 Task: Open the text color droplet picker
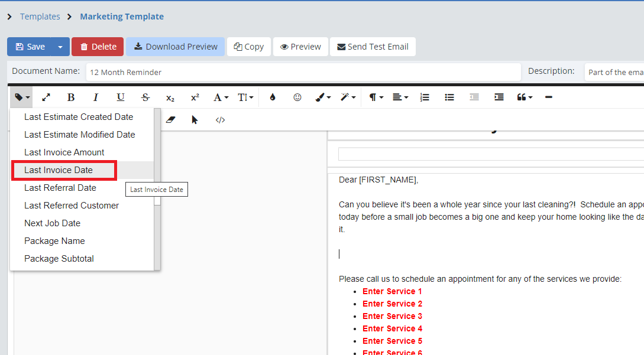(x=273, y=97)
